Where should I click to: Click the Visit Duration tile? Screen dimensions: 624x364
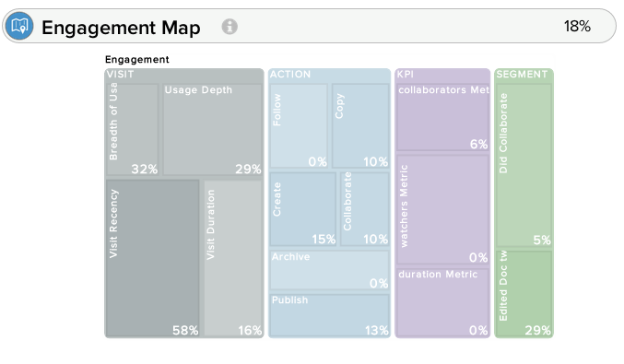coord(233,258)
